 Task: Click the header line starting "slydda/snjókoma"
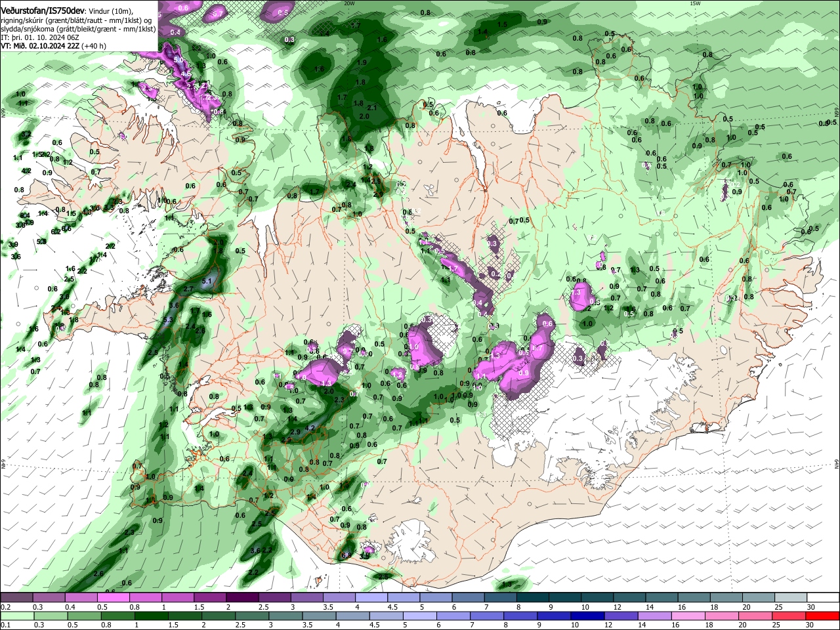click(x=78, y=29)
